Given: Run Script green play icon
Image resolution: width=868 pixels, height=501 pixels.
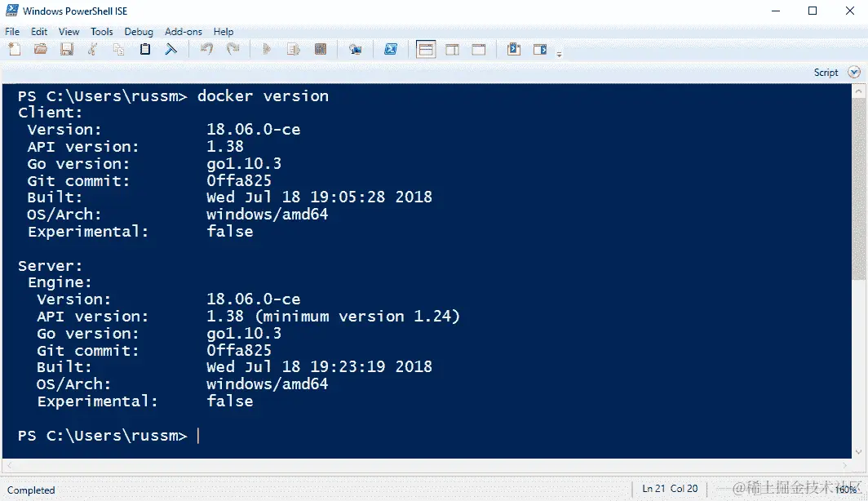Looking at the screenshot, I should coord(267,49).
